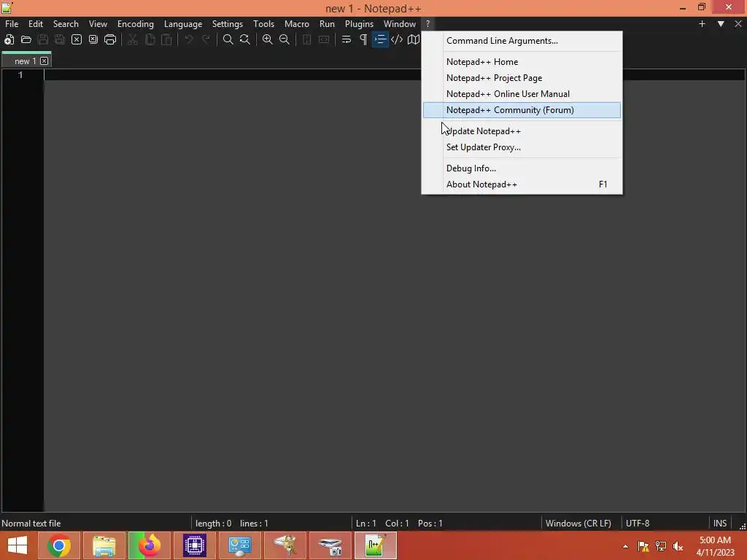Viewport: 747px width, 560px height.
Task: Open File Explorer from the taskbar
Action: coord(104,545)
